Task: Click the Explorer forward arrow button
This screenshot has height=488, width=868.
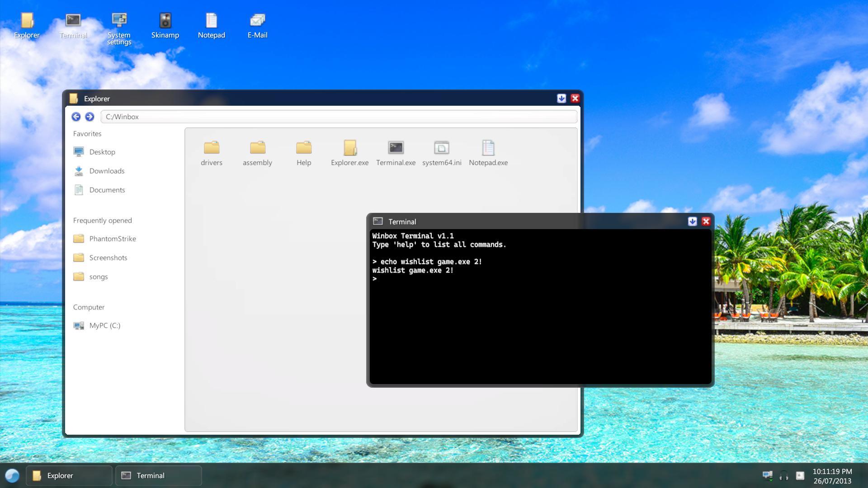Action: click(90, 117)
